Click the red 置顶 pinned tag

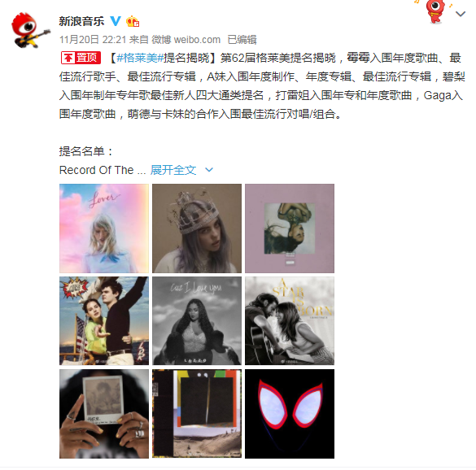[x=81, y=58]
